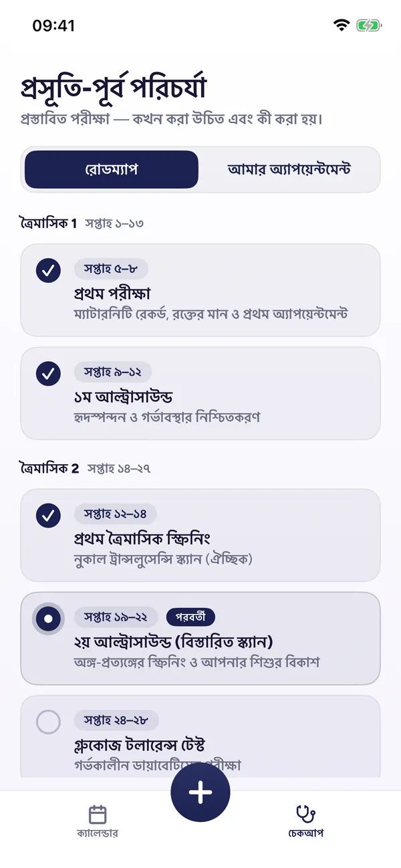Tap the সপ্তাহ ৫–৮ week chip

coord(111,269)
